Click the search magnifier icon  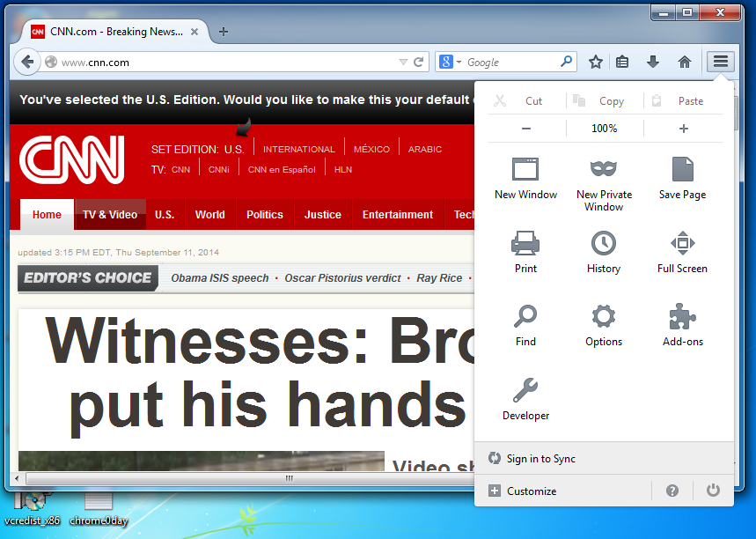pyautogui.click(x=567, y=62)
